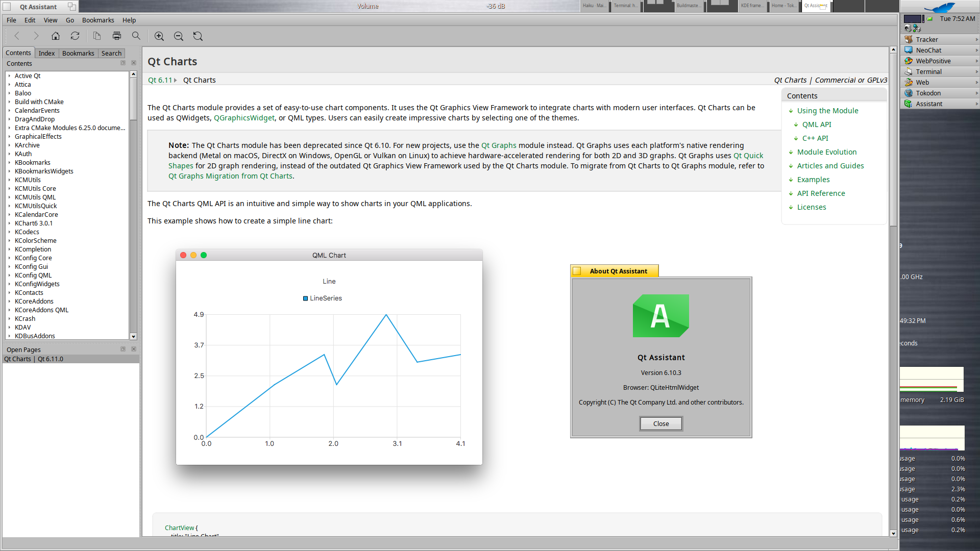The image size is (980, 551).
Task: Open the Bookmarks menu in the menu bar
Action: click(98, 20)
